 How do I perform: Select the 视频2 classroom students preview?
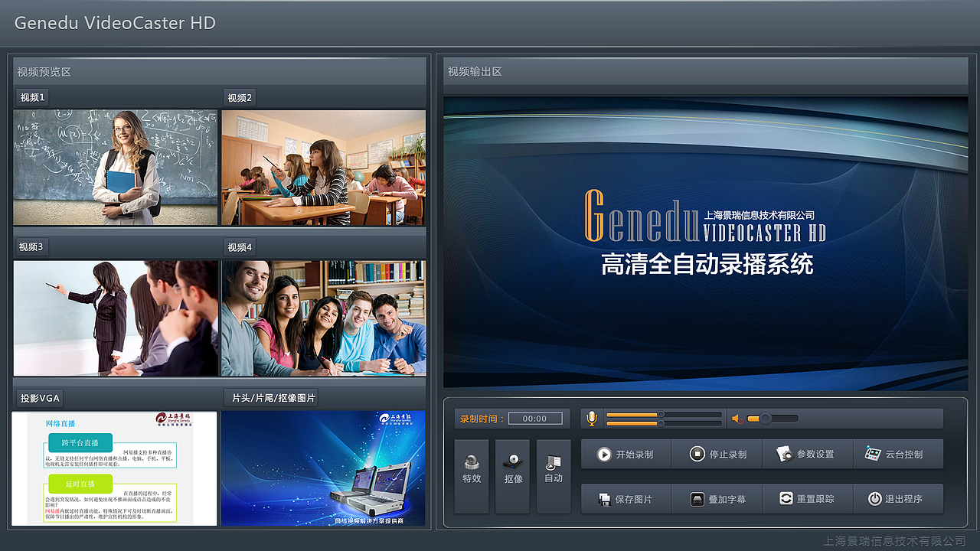[323, 168]
